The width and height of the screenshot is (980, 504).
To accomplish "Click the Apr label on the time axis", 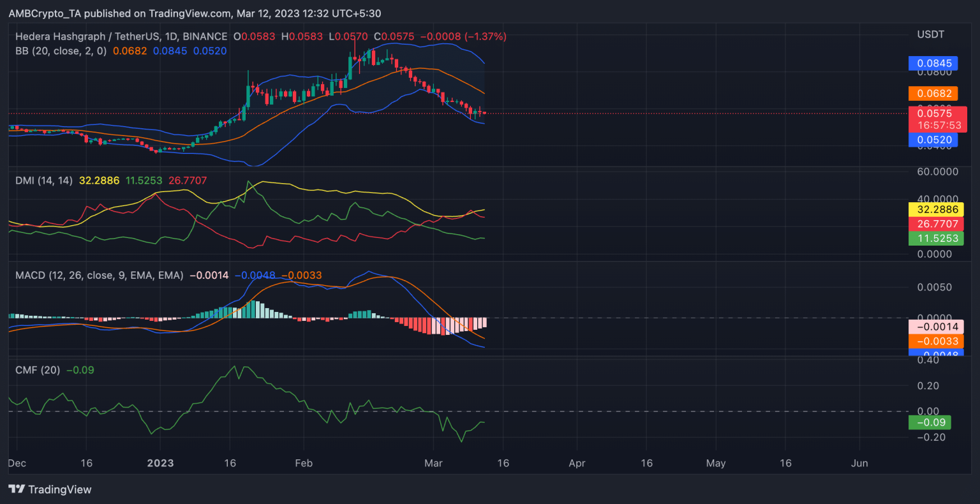I will tap(577, 463).
